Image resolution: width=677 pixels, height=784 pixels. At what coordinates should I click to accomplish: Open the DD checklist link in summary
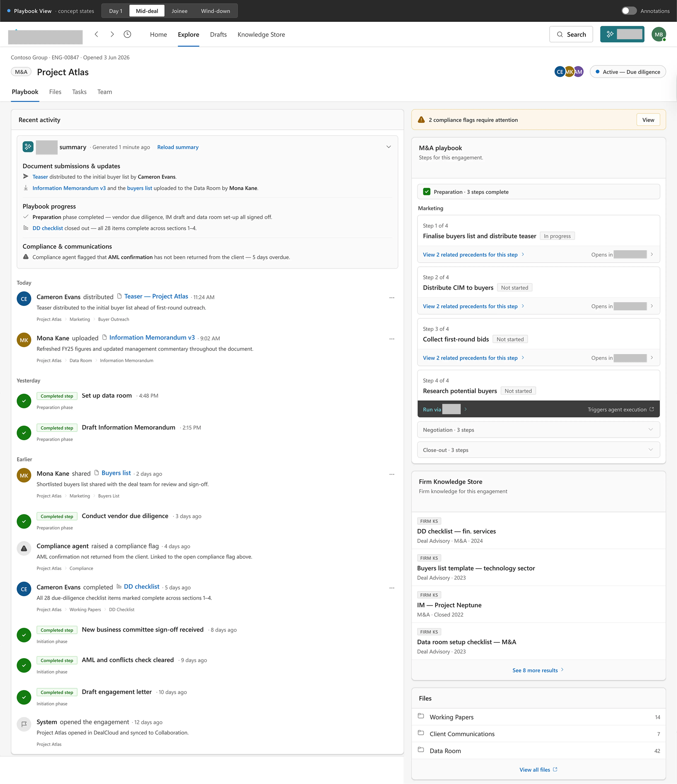coord(48,228)
